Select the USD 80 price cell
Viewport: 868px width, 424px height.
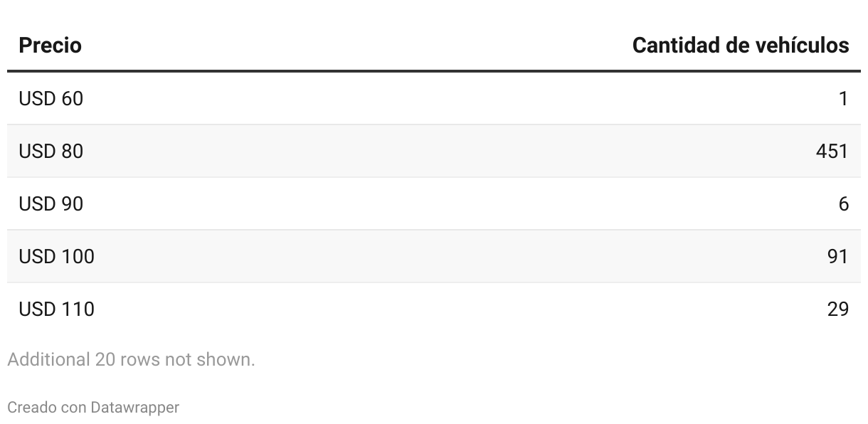click(51, 152)
